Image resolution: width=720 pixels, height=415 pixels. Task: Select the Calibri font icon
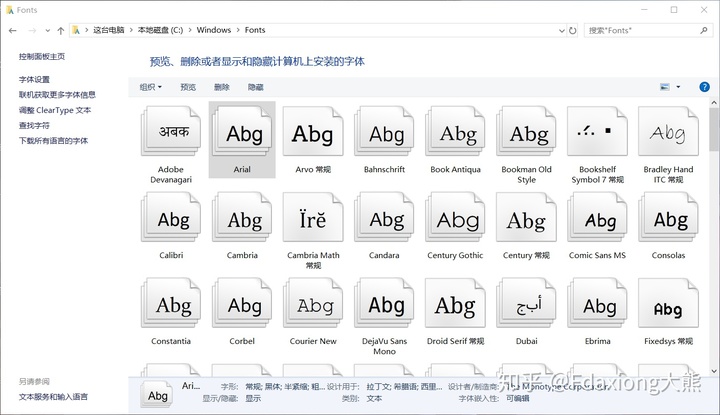pos(171,217)
